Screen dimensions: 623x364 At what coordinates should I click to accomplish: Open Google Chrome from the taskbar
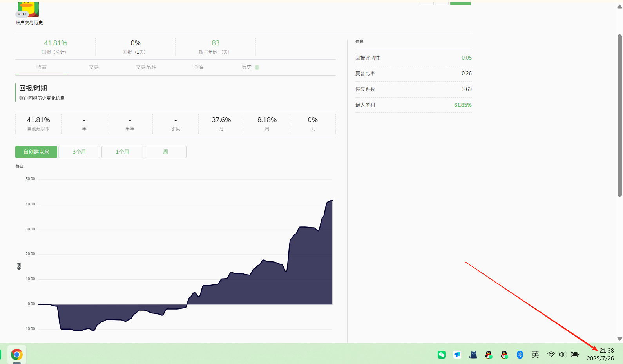(x=16, y=355)
